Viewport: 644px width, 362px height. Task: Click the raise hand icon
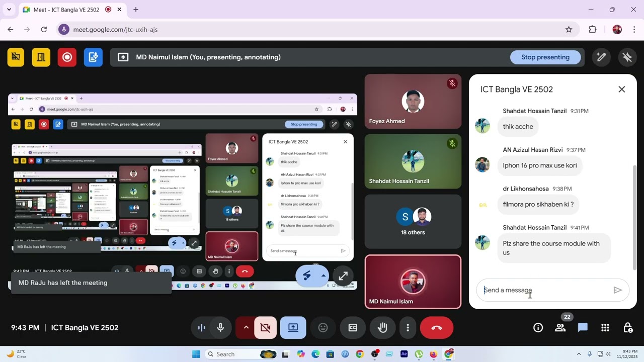(x=383, y=328)
